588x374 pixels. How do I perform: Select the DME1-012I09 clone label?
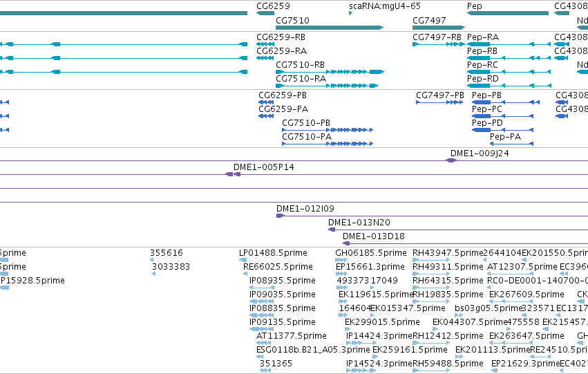point(305,209)
